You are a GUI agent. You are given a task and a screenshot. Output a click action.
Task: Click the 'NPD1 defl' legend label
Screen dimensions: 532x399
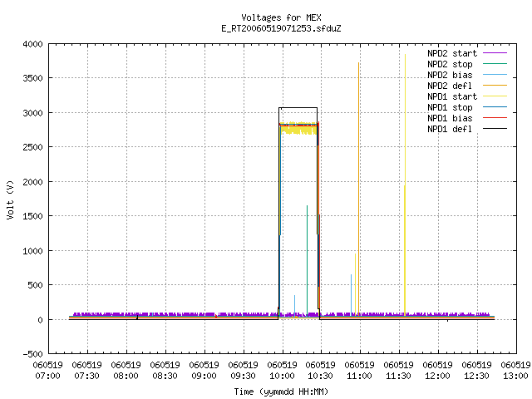(450, 130)
